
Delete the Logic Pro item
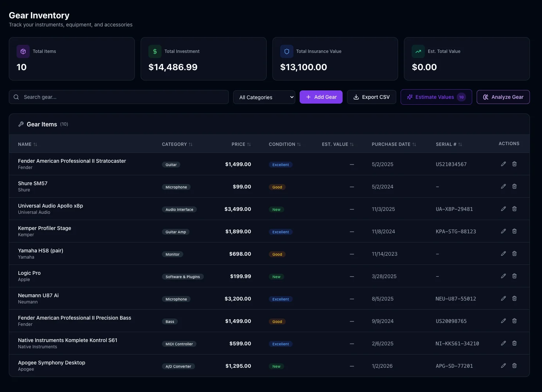514,276
